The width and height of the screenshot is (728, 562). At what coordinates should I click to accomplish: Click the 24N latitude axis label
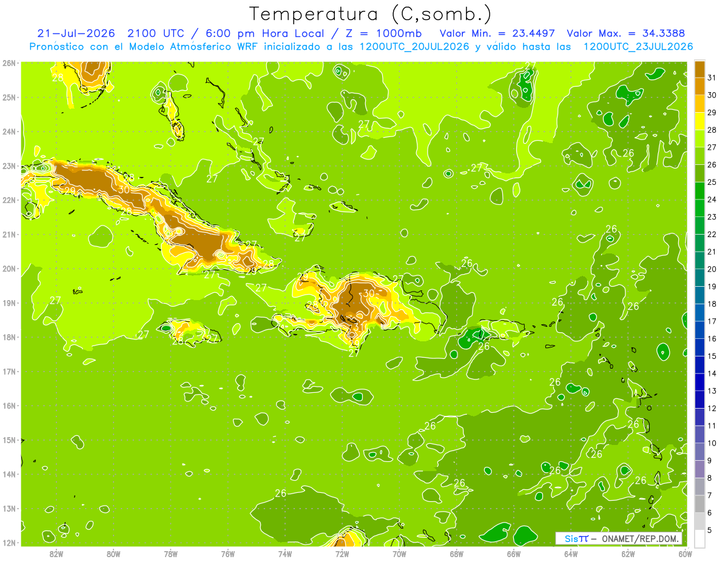[8, 132]
